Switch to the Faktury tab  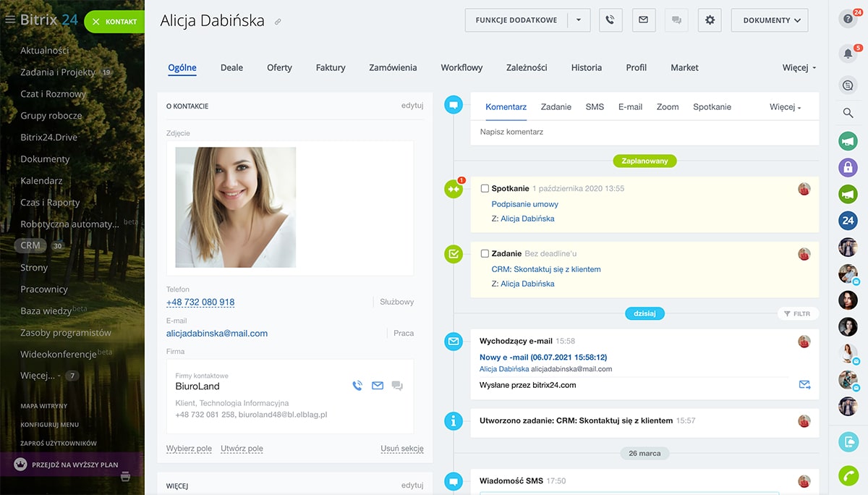[x=331, y=67]
